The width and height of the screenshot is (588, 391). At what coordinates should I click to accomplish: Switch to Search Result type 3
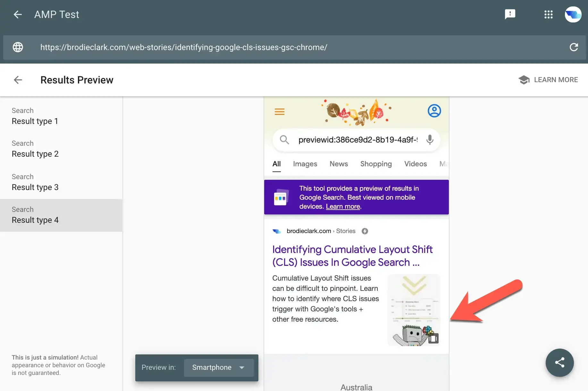tap(35, 182)
